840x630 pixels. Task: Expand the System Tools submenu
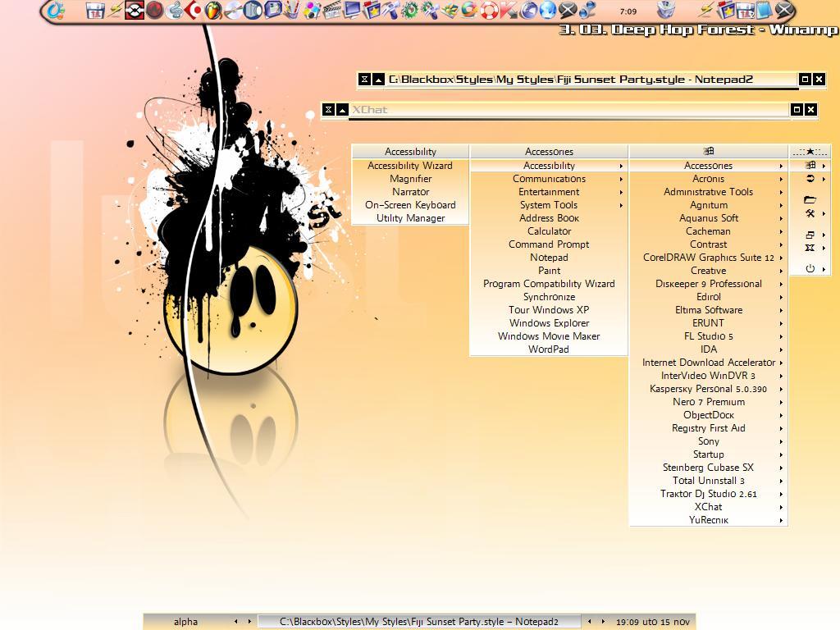pos(549,205)
